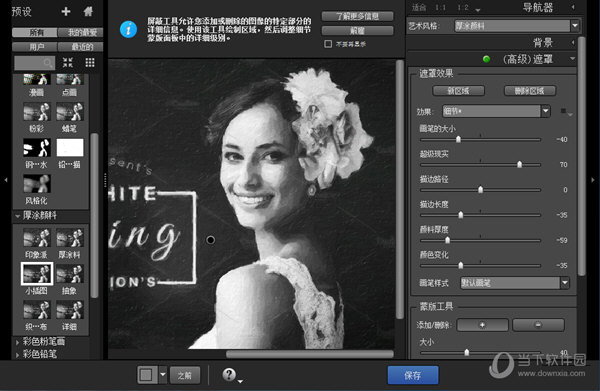Select the 印象派 preset thumbnail
This screenshot has height=391, width=600.
pos(37,238)
